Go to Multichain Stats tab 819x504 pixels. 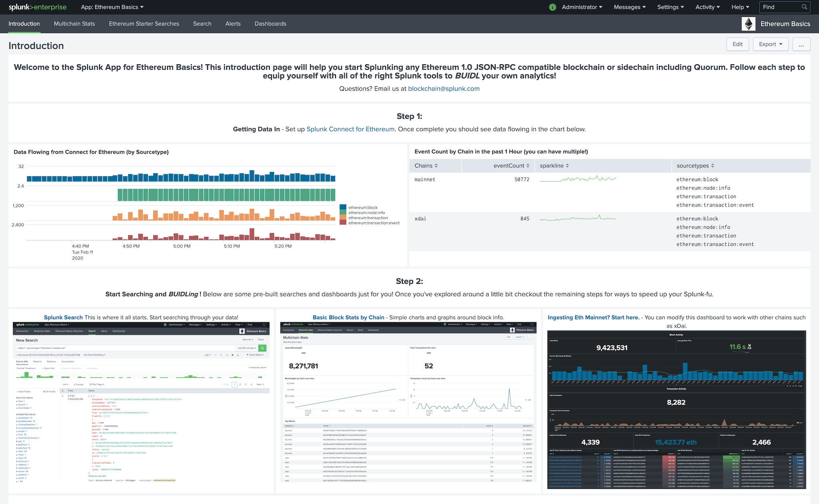[x=74, y=24]
